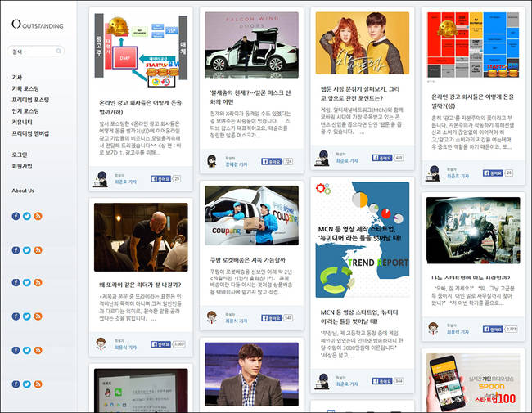Like the Tesla Falcon Wing article on Facebook

coord(270,162)
